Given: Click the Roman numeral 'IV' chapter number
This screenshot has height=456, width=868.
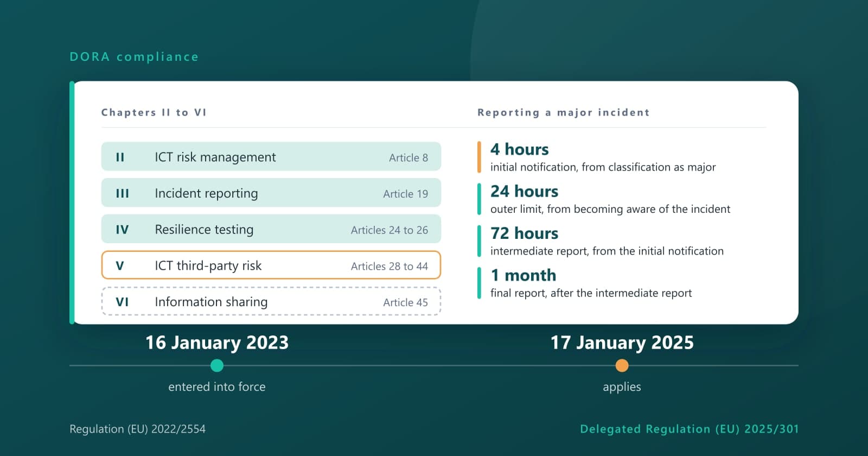Looking at the screenshot, I should (x=122, y=230).
